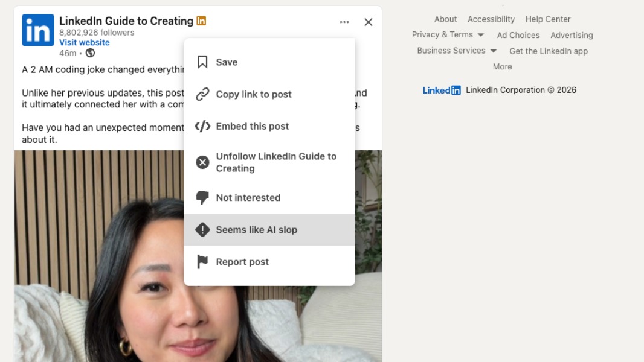644x362 pixels.
Task: Click the warning diamond AI slop icon
Action: click(202, 230)
